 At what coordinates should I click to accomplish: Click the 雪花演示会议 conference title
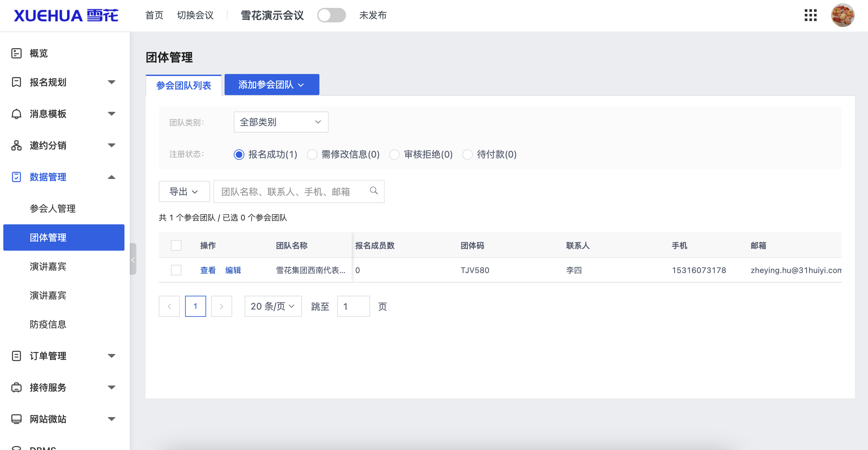click(x=272, y=15)
